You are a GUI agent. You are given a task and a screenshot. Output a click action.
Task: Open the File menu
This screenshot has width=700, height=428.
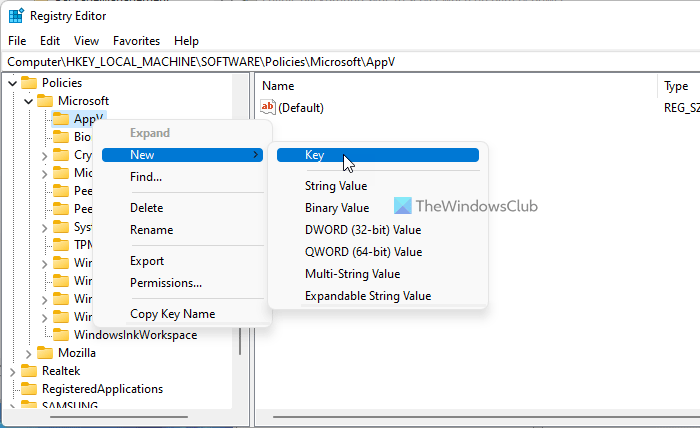pos(17,41)
